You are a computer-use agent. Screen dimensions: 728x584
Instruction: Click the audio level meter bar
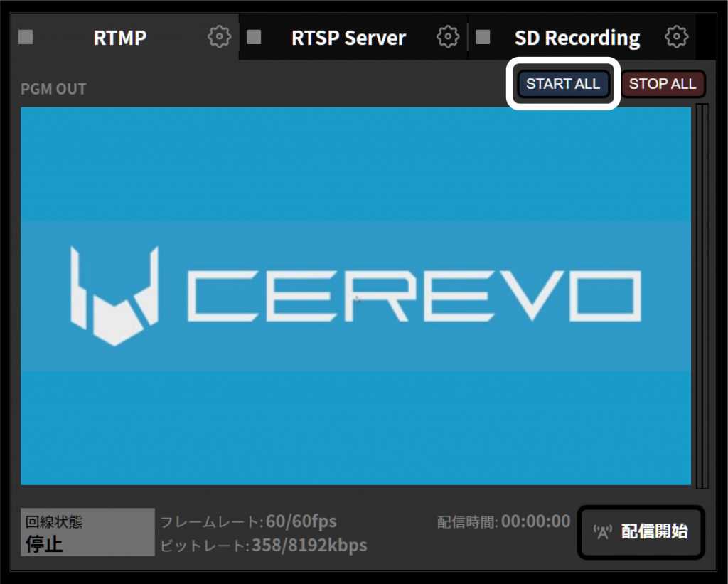click(x=702, y=296)
